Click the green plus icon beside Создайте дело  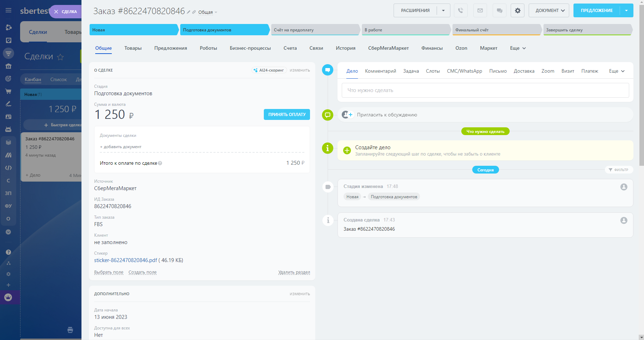(347, 151)
